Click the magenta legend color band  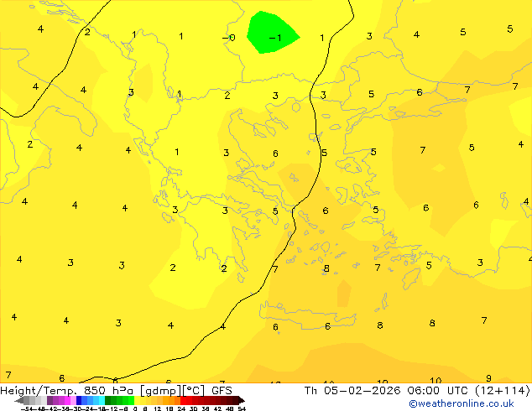(67, 400)
